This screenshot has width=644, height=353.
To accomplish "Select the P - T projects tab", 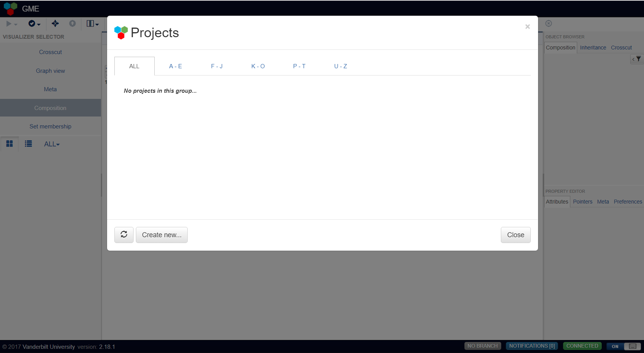I will [299, 66].
